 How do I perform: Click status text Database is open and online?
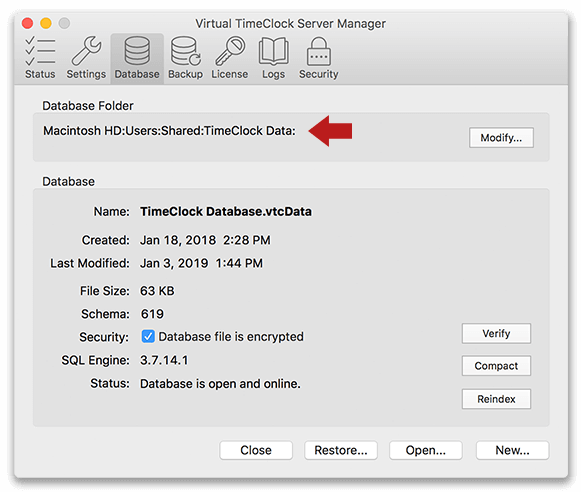tap(220, 384)
